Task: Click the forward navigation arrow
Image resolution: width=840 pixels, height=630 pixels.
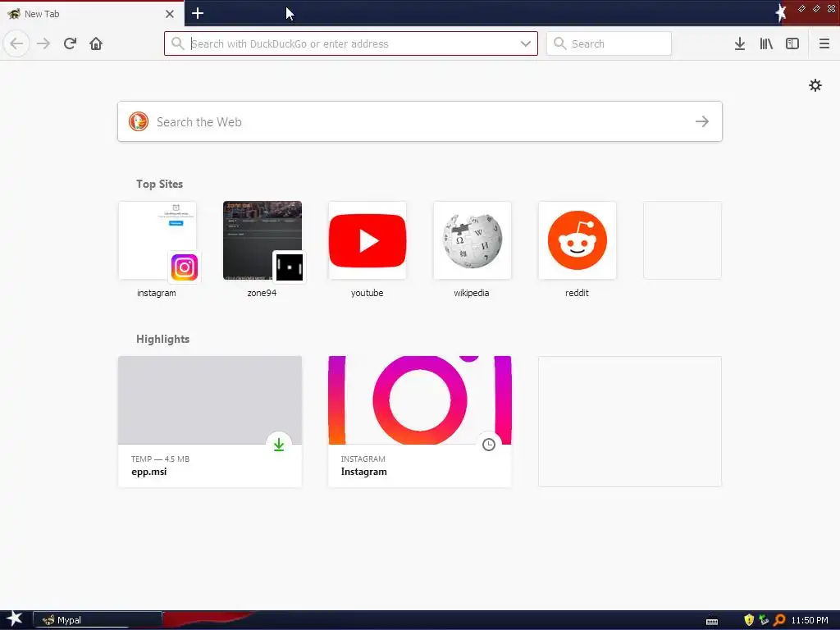Action: pos(43,43)
